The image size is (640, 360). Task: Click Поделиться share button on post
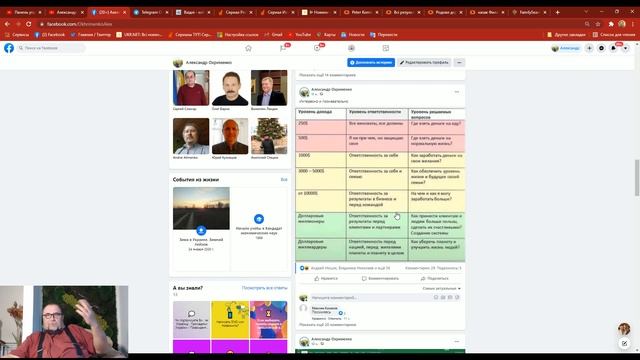tap(434, 278)
